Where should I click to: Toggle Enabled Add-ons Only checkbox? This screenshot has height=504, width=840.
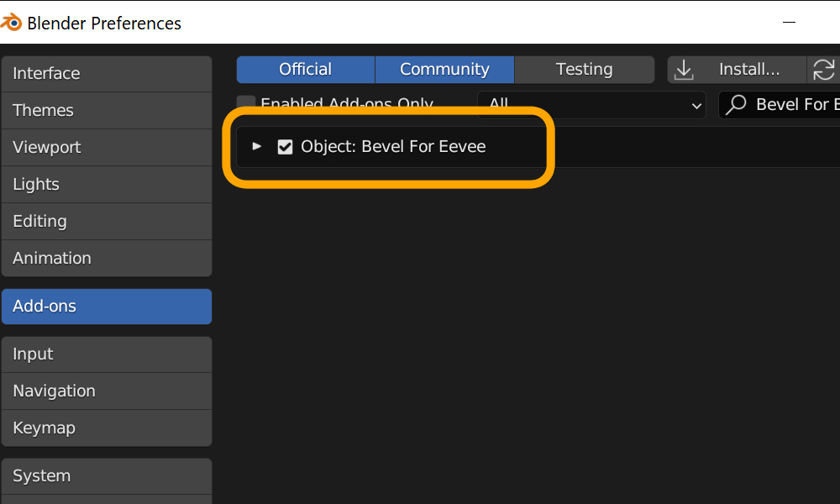click(x=246, y=102)
